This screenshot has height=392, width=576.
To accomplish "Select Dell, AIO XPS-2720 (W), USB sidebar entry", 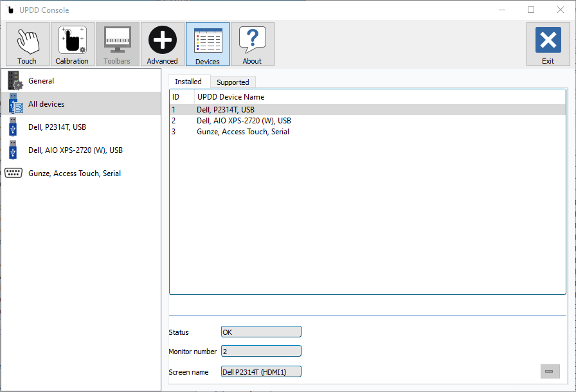I will click(x=81, y=150).
